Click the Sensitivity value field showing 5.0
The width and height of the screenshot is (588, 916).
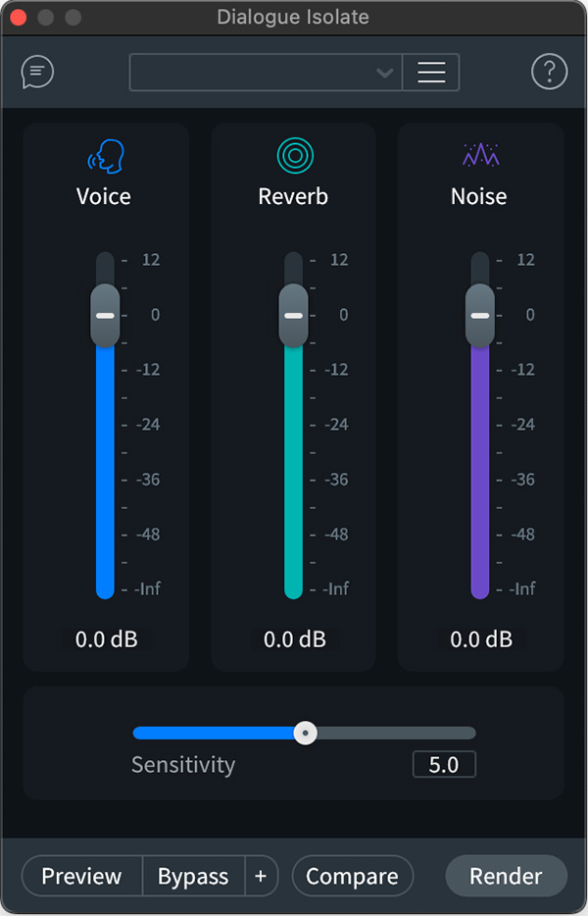tap(443, 764)
